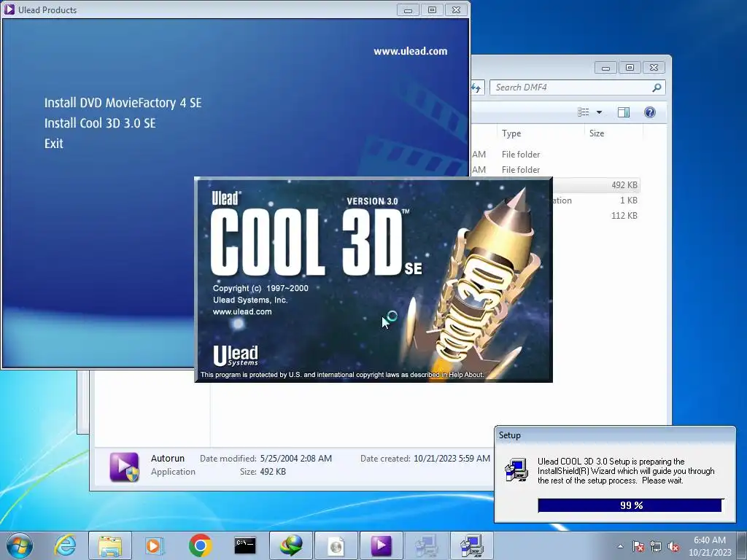Click the Cool 3D splash screen image
This screenshot has height=560, width=747.
tap(373, 279)
